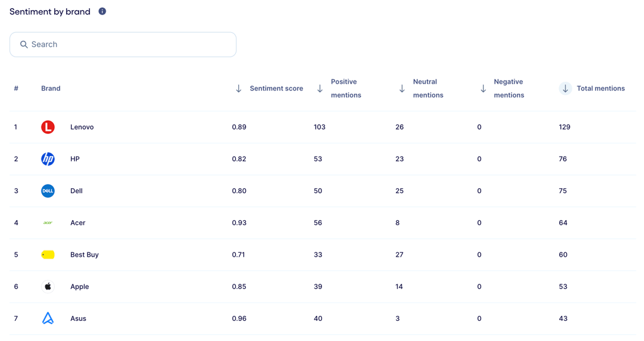The height and width of the screenshot is (341, 644).
Task: Click HP's sentiment score 0.82
Action: coord(239,159)
